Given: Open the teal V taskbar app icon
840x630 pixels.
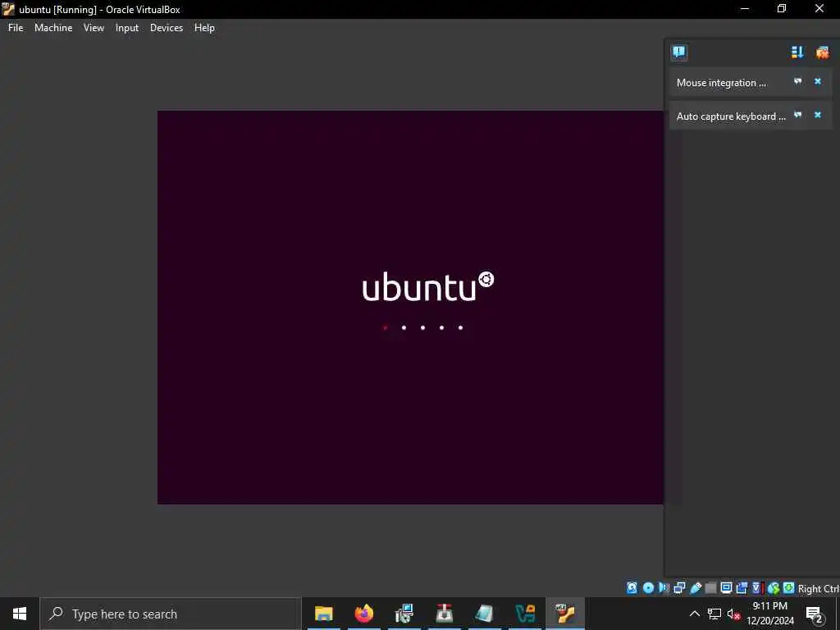Looking at the screenshot, I should (525, 614).
